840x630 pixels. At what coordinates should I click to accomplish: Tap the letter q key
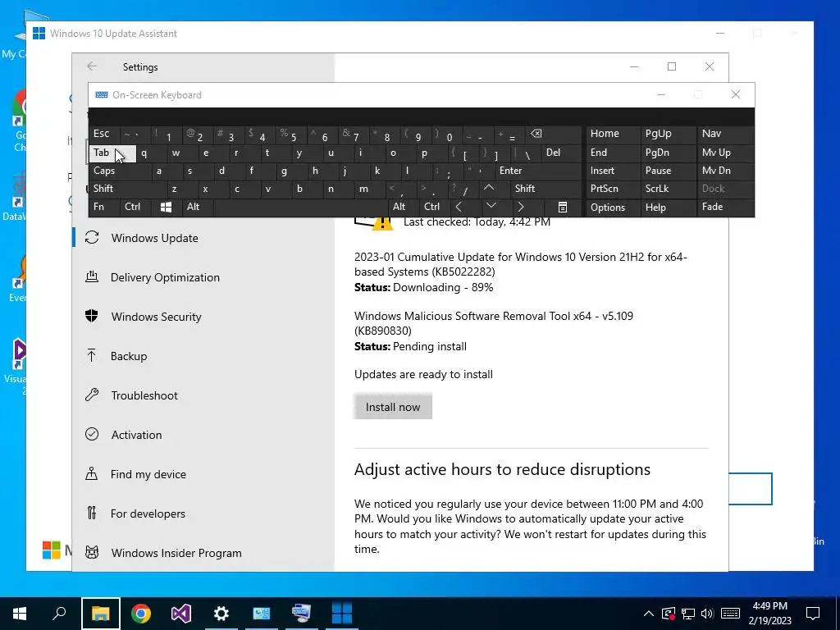(151, 153)
